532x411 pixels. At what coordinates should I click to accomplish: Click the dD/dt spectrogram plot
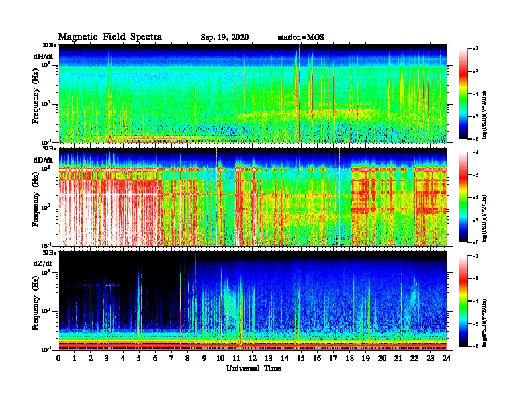pos(253,197)
